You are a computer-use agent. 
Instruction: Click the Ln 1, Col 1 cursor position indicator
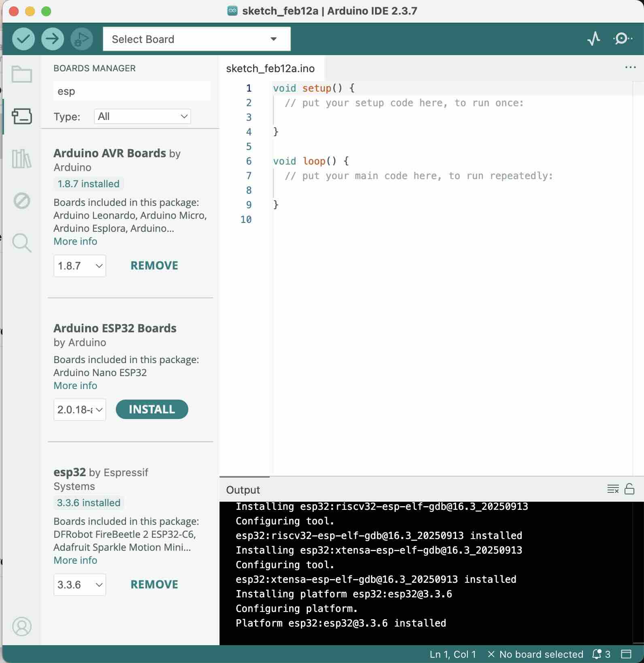coord(453,654)
